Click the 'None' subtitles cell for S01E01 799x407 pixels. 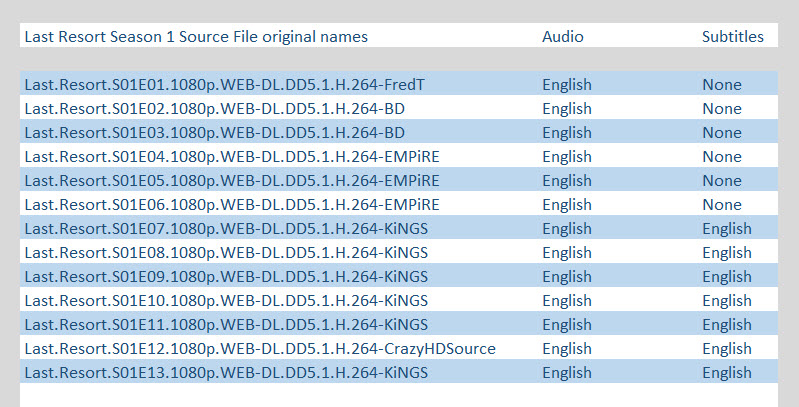[722, 85]
